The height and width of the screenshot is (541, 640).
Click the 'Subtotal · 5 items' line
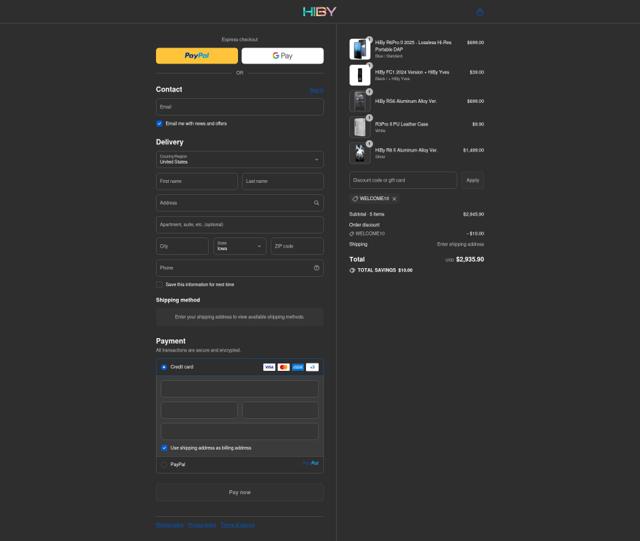pos(416,214)
